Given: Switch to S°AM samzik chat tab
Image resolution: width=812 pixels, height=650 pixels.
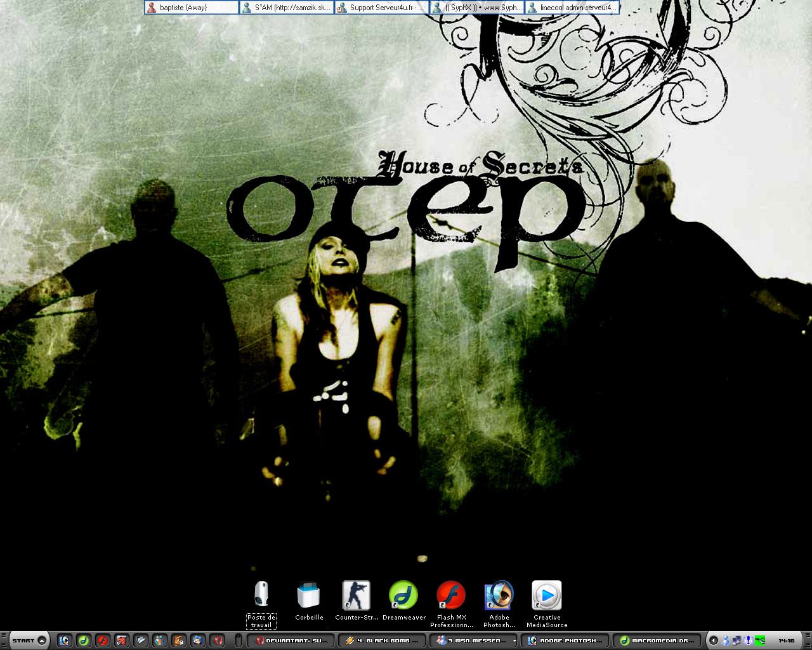Looking at the screenshot, I should [x=287, y=8].
